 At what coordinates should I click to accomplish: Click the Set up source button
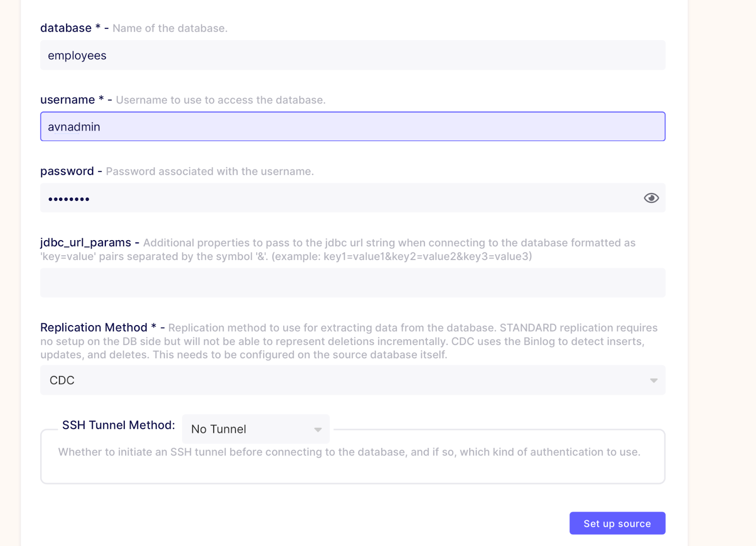tap(617, 523)
